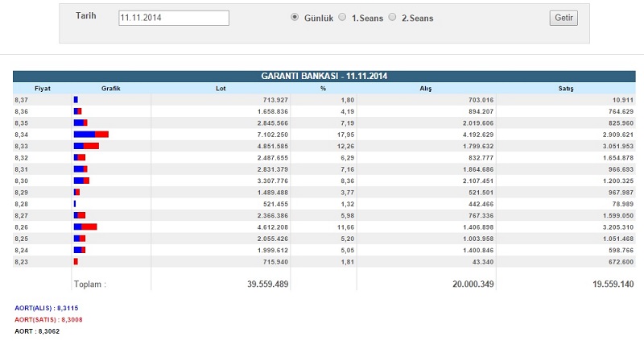Click lot value 4.612.208
644x345 pixels.
tap(273, 227)
